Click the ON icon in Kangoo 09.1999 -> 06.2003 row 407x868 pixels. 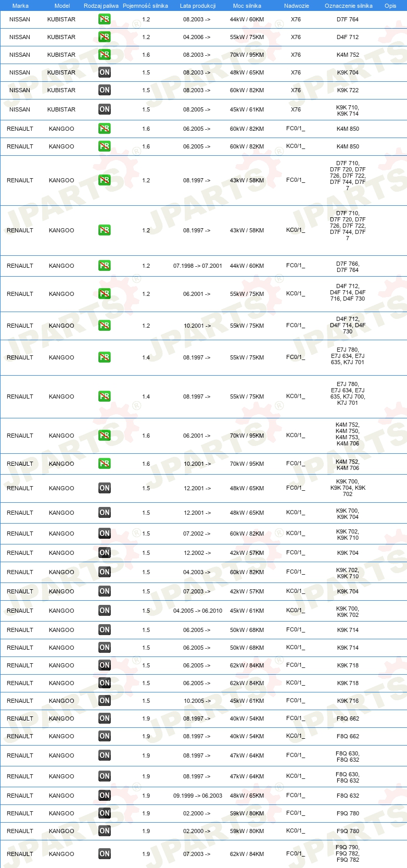point(104,796)
